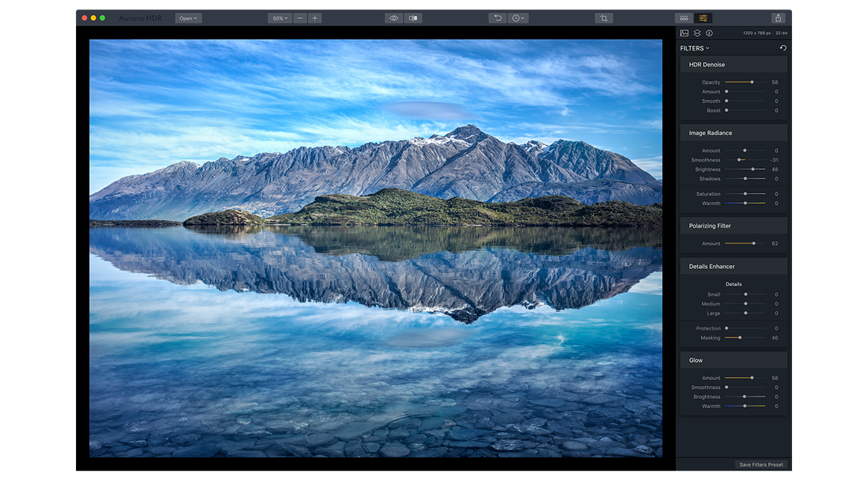This screenshot has width=868, height=482.
Task: Collapse the HDR Denoise section header
Action: [x=733, y=64]
